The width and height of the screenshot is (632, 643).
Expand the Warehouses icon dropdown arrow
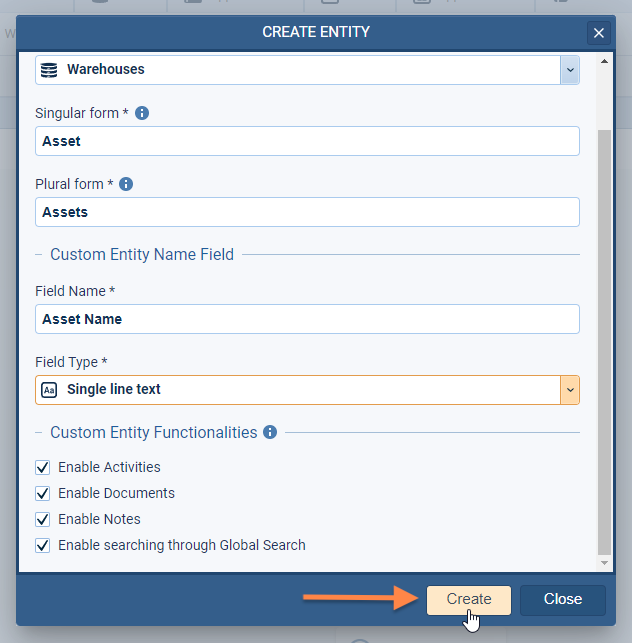pos(569,70)
